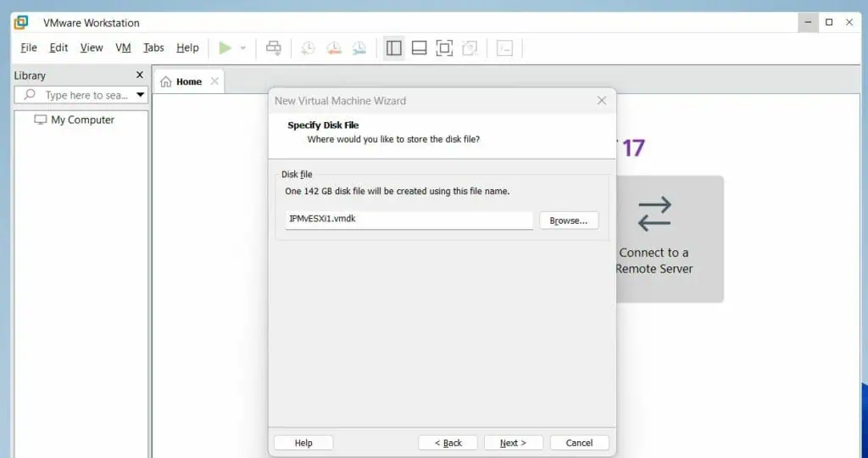The width and height of the screenshot is (868, 458).
Task: Proceed with the Next > button
Action: pyautogui.click(x=513, y=443)
